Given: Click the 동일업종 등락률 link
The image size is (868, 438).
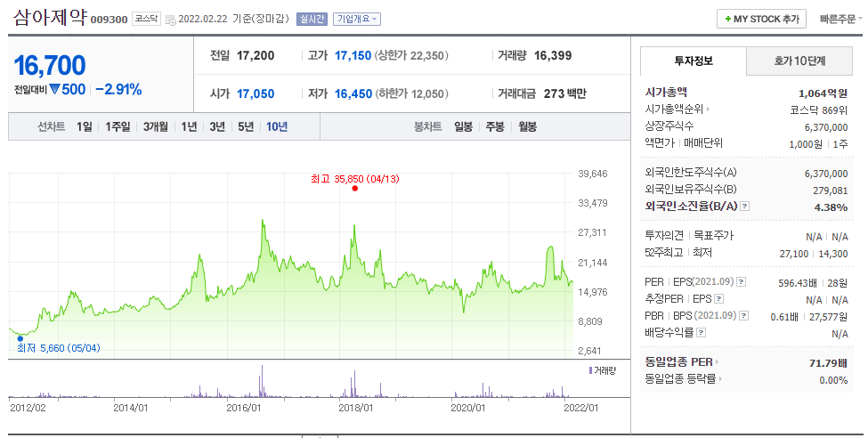Looking at the screenshot, I should coord(680,379).
